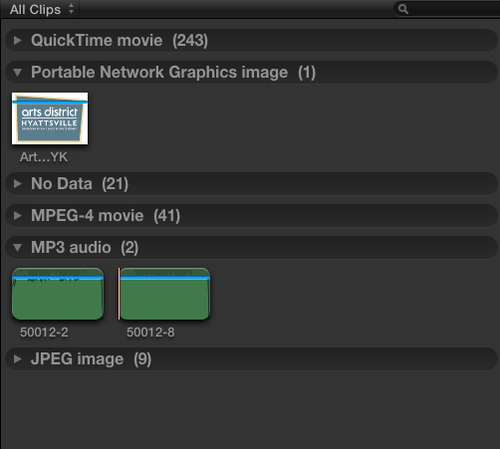The image size is (500, 449).
Task: Click the 50012-8 clip name label
Action: coord(150,332)
